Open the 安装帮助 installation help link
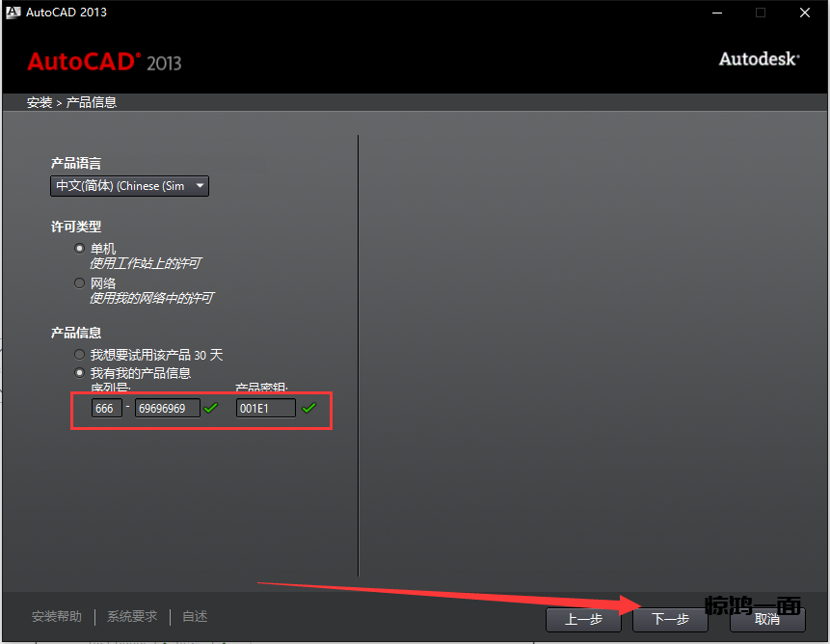This screenshot has width=830, height=644. coord(57,617)
